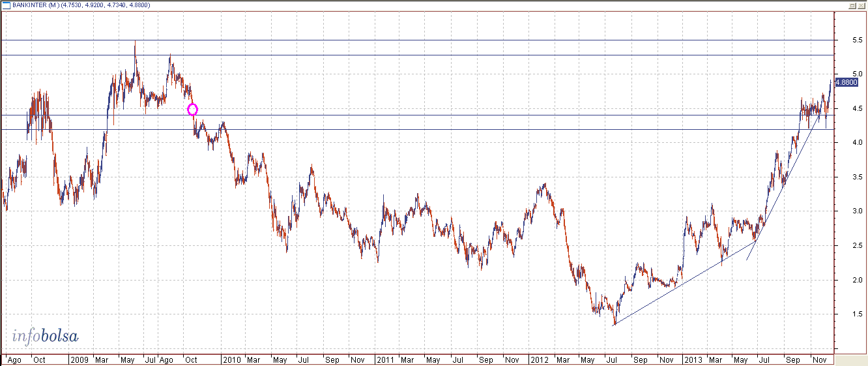Viewport: 868px width, 366px height.
Task: Open the chart window system menu icon
Action: 5,5
